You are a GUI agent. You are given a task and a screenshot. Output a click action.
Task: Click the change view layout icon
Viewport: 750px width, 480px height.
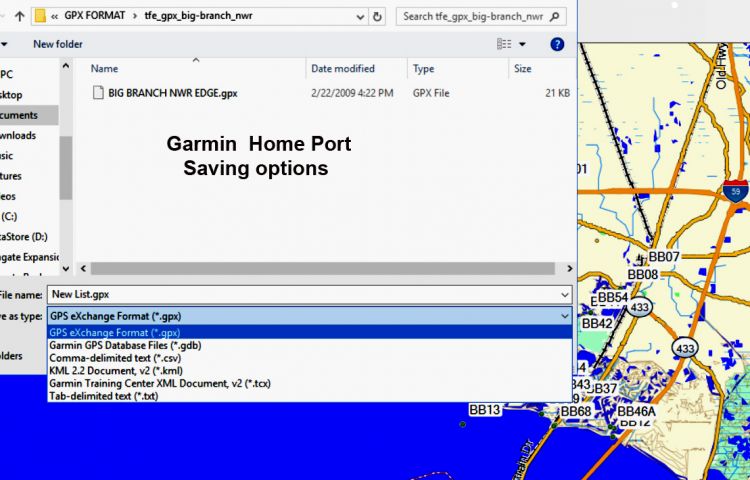504,44
